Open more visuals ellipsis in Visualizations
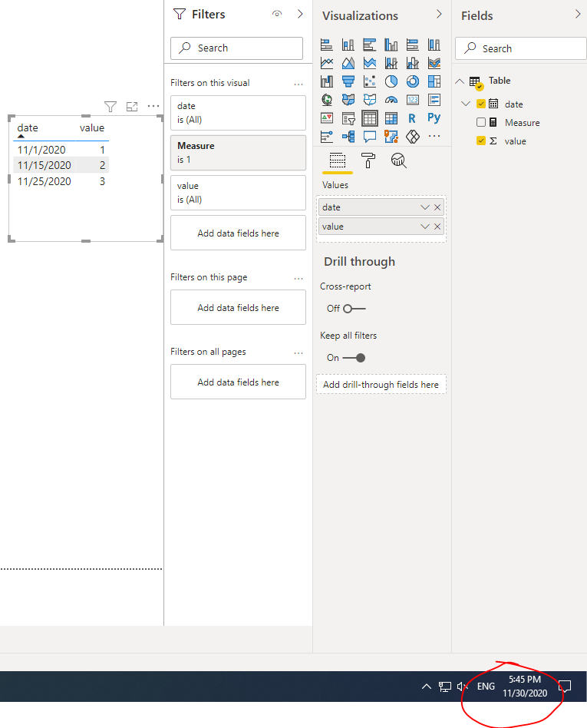The width and height of the screenshot is (587, 728). (x=434, y=137)
